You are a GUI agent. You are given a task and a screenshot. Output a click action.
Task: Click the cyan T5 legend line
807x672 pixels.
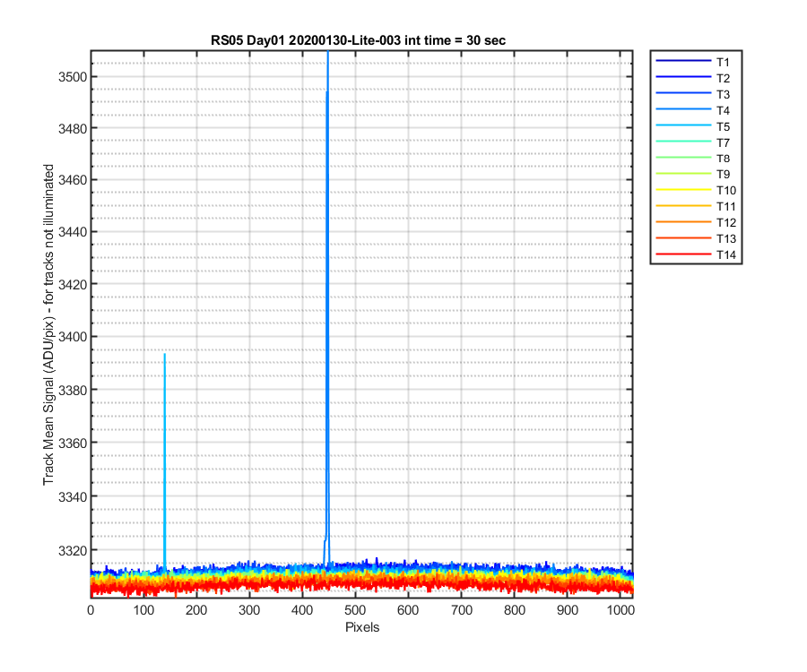pos(683,125)
